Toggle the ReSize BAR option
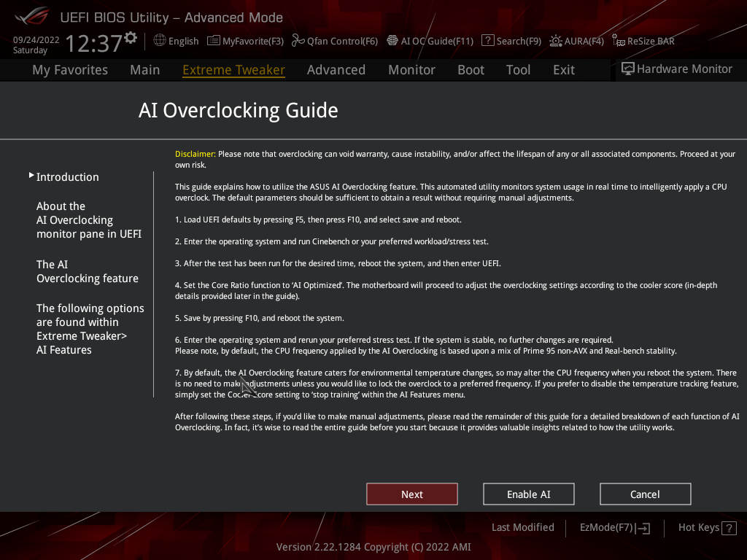 pos(643,41)
